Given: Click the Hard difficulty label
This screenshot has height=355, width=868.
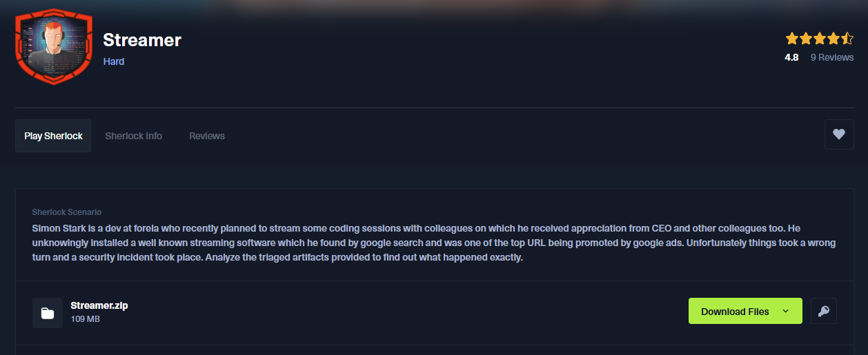Looking at the screenshot, I should 114,61.
